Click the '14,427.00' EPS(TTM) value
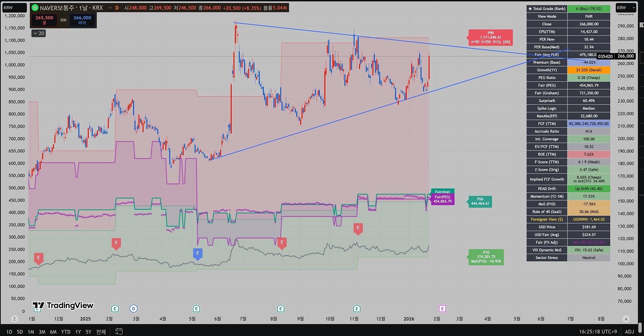Screen dimensions: 644x336 pos(589,32)
